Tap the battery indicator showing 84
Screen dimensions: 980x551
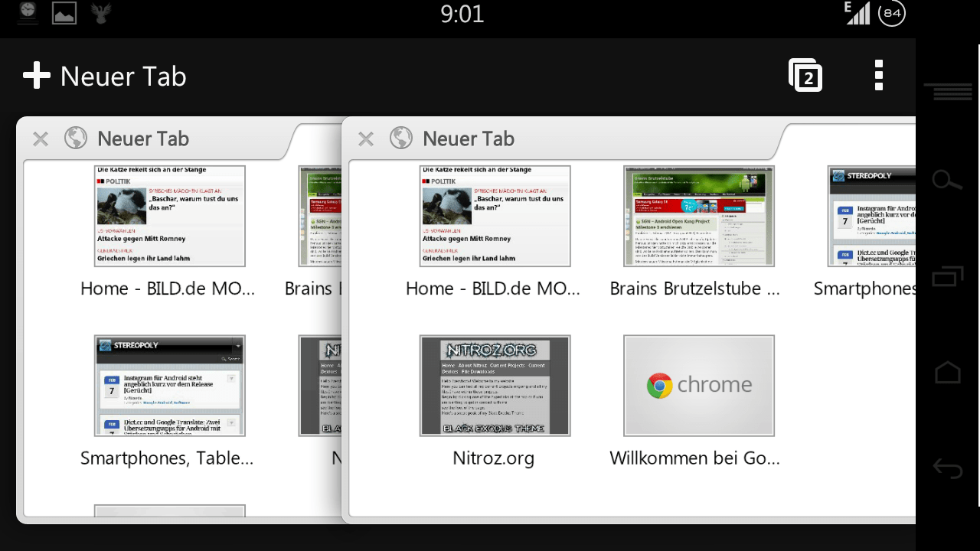(x=892, y=14)
